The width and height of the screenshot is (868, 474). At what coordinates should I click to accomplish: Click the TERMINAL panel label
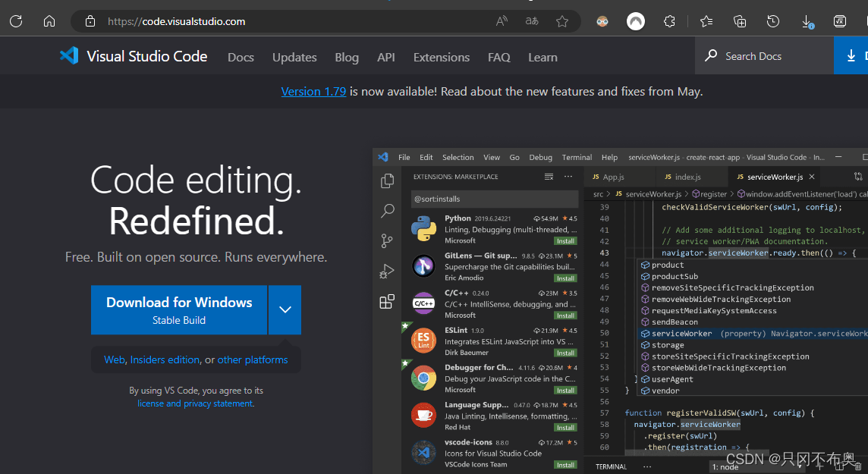click(x=611, y=467)
